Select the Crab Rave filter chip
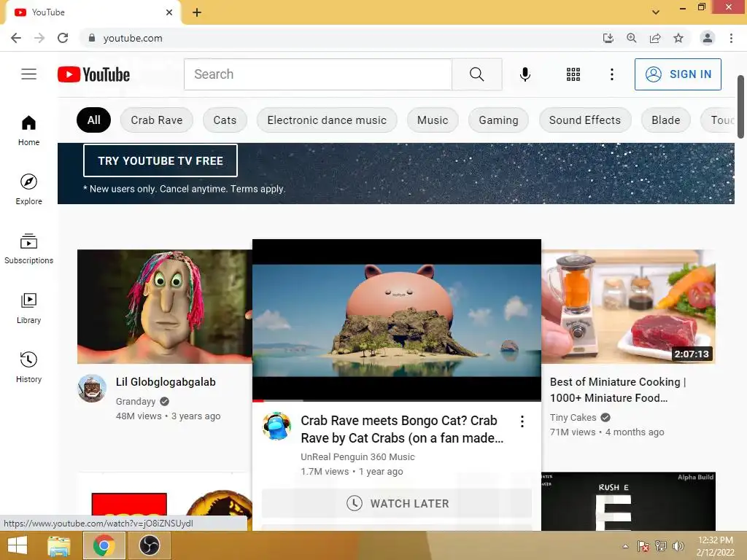This screenshot has height=560, width=747. tap(157, 120)
